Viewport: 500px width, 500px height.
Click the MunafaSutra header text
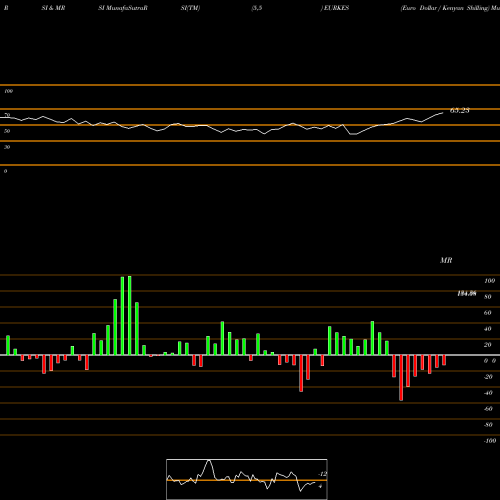pos(126,8)
